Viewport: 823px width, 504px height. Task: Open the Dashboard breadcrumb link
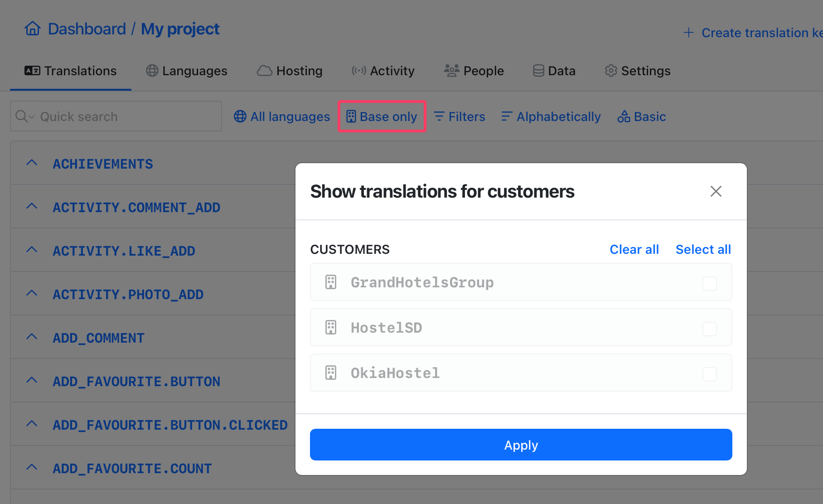coord(87,29)
